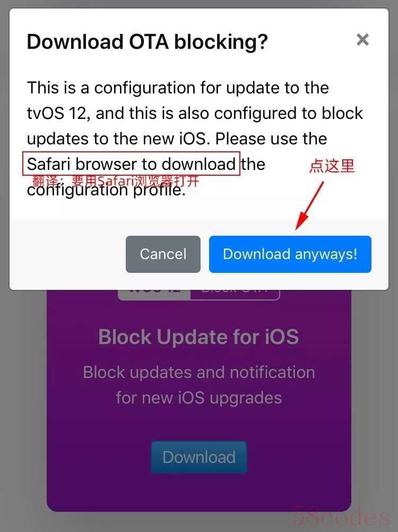
Task: Click the red Chinese translation note mentioning Safari
Action: 115,181
